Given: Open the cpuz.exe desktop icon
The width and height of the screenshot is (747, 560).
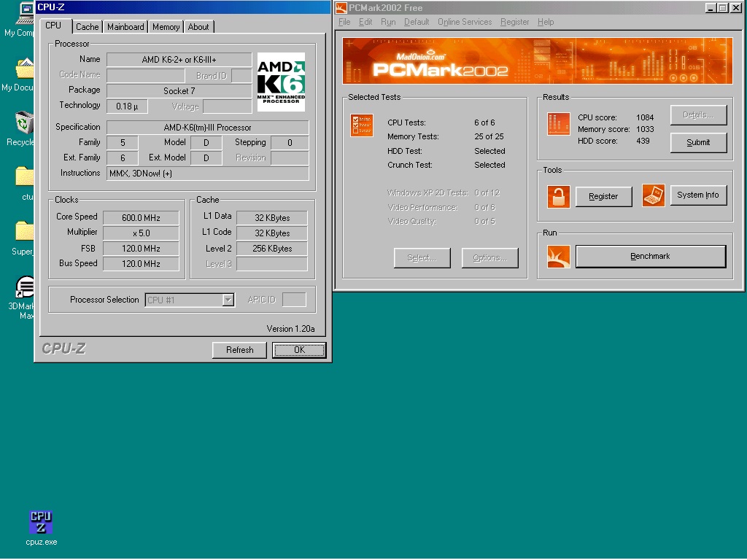Looking at the screenshot, I should 41,528.
